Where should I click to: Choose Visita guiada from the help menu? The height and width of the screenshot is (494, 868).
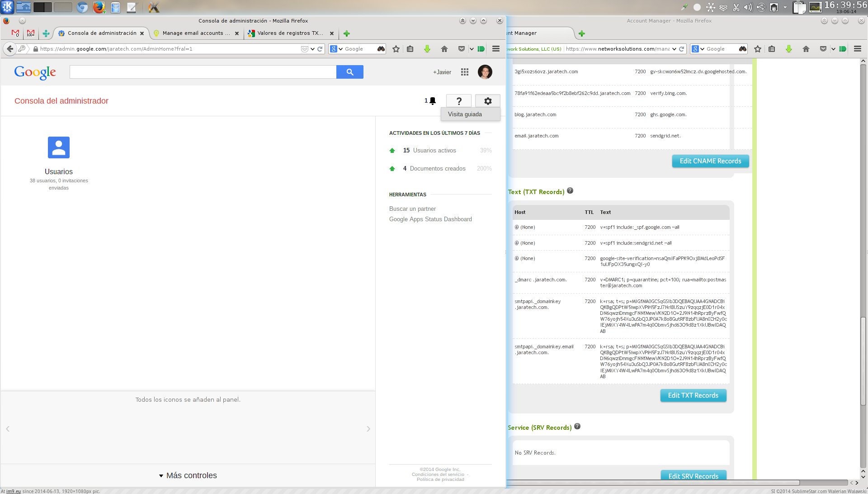pyautogui.click(x=471, y=114)
